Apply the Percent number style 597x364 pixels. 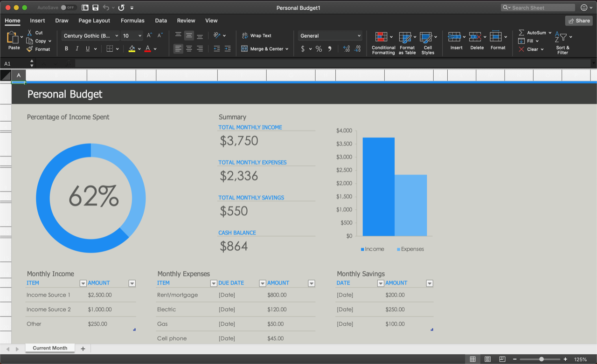tap(319, 48)
